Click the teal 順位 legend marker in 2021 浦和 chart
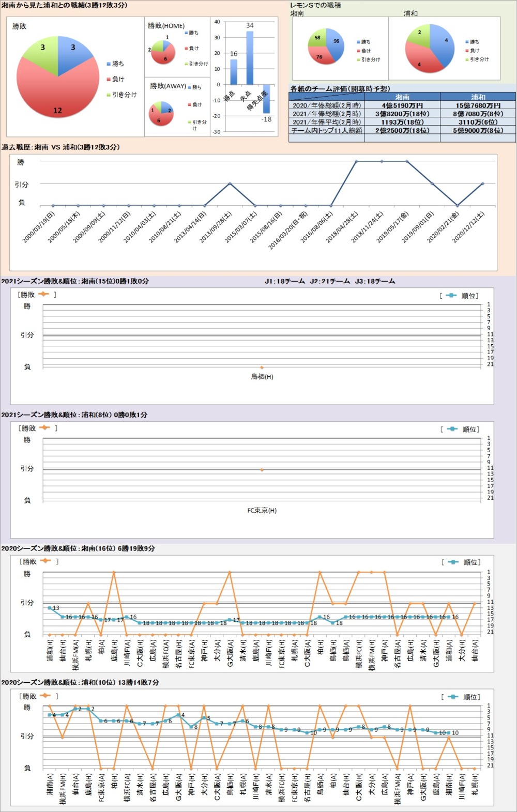The height and width of the screenshot is (812, 517). (x=453, y=428)
